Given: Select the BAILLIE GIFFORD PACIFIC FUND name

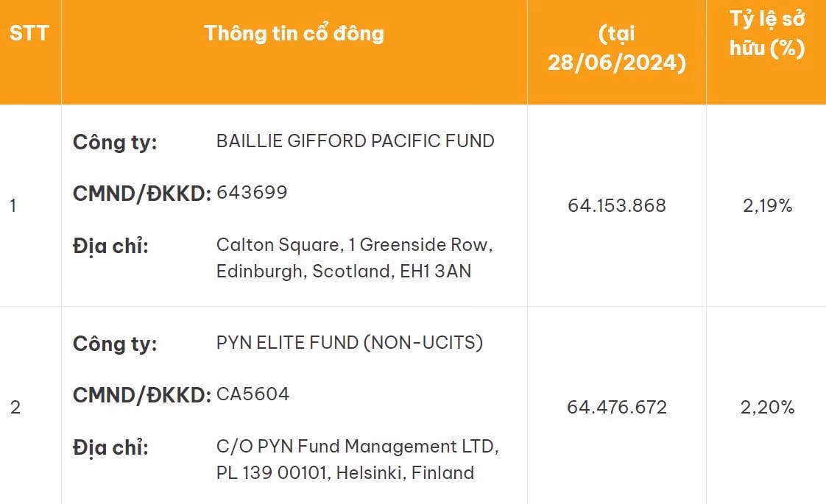Looking at the screenshot, I should [355, 141].
